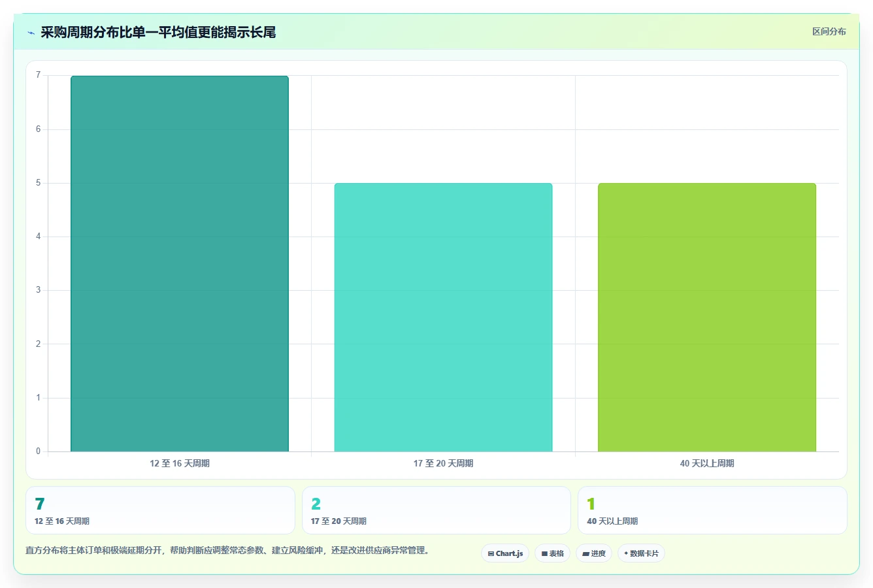Open the data card showing value 2
This screenshot has height=588, width=873.
click(x=436, y=510)
